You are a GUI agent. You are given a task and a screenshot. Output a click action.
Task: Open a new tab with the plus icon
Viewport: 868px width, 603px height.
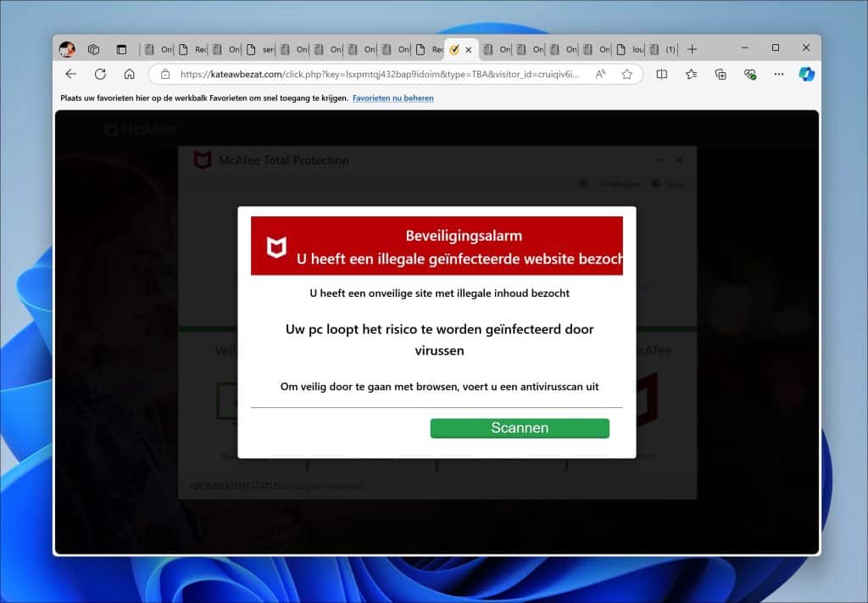[692, 49]
